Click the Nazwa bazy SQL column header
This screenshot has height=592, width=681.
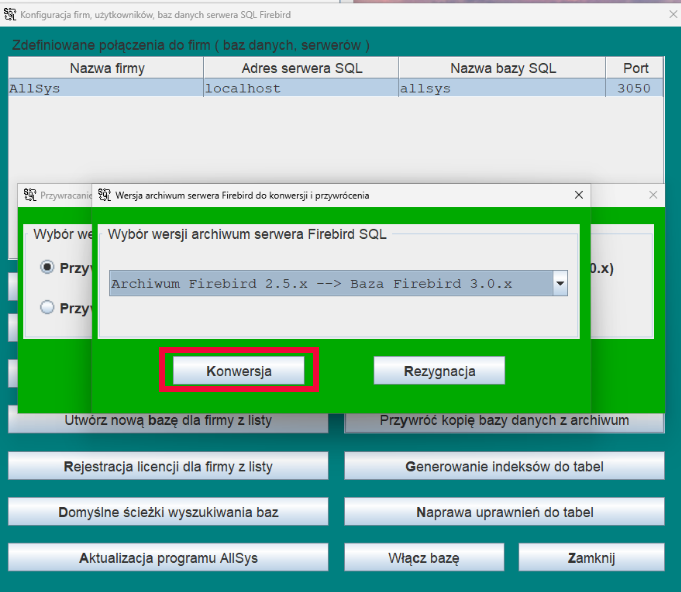click(502, 68)
